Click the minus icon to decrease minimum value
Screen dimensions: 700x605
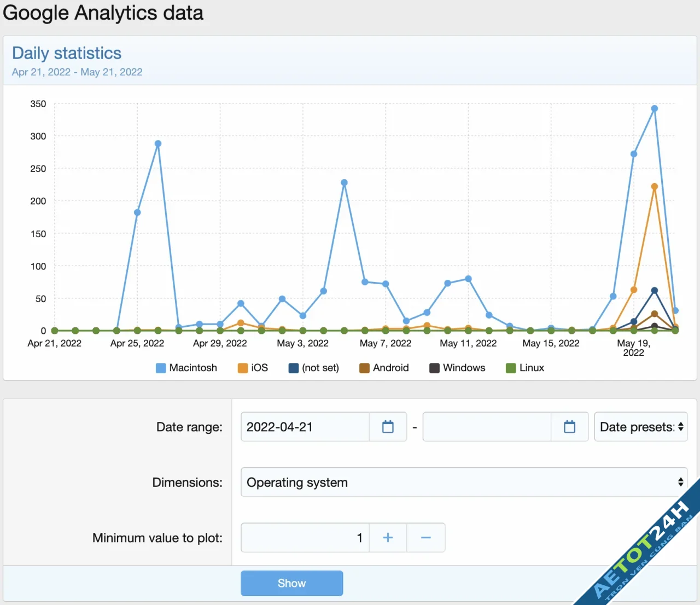[425, 537]
